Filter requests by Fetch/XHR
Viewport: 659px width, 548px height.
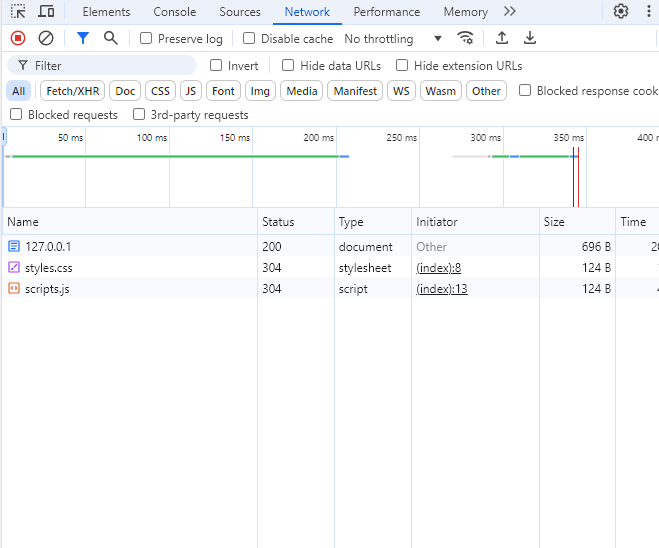[73, 91]
